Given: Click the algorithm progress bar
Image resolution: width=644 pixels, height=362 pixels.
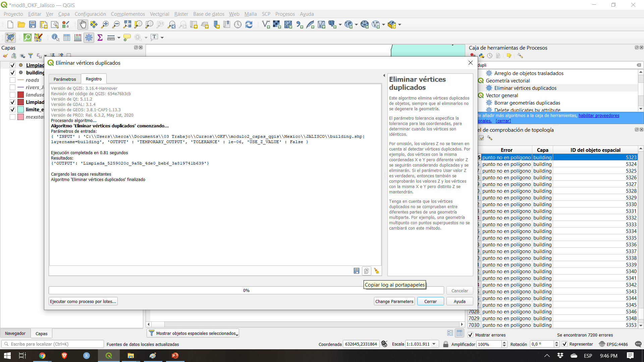Looking at the screenshot, I should point(246,291).
